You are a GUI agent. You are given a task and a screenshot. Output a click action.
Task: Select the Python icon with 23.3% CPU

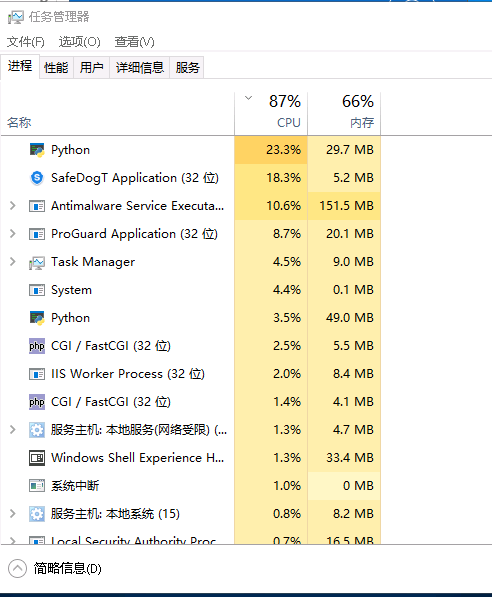(37, 150)
